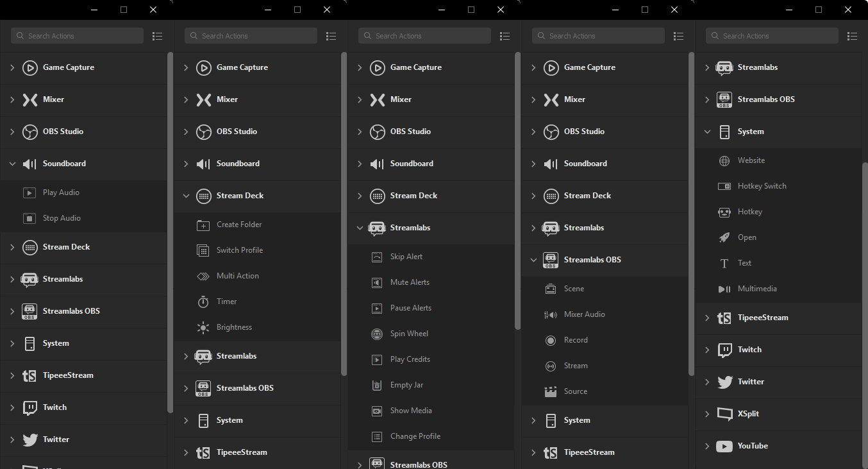Click Search Actions field in the panel showing Create Folder

pos(251,36)
